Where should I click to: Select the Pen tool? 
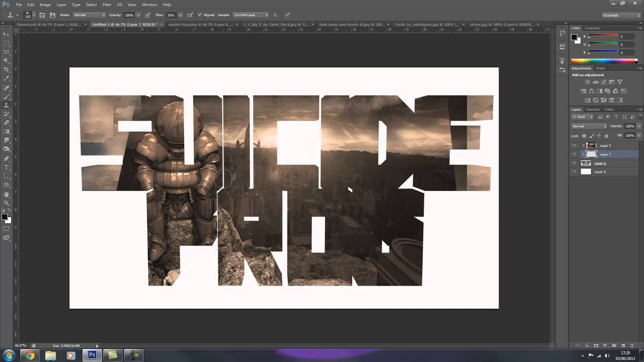(x=7, y=158)
